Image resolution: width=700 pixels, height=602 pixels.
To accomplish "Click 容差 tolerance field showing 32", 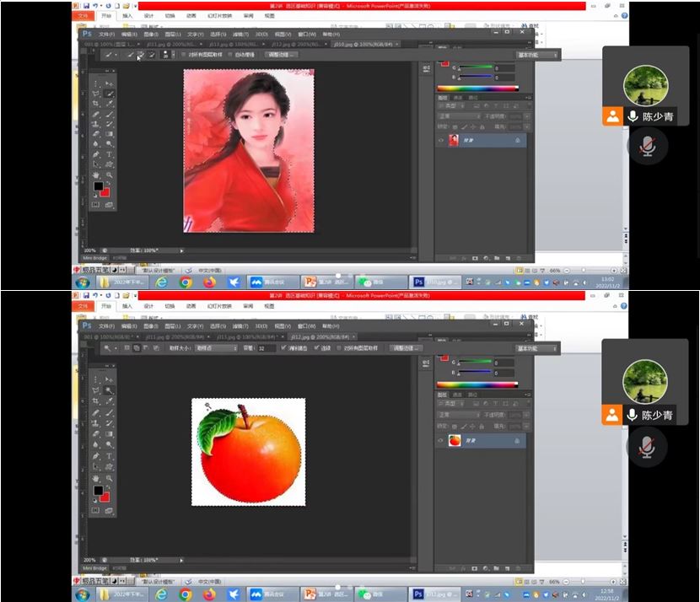I will 267,348.
